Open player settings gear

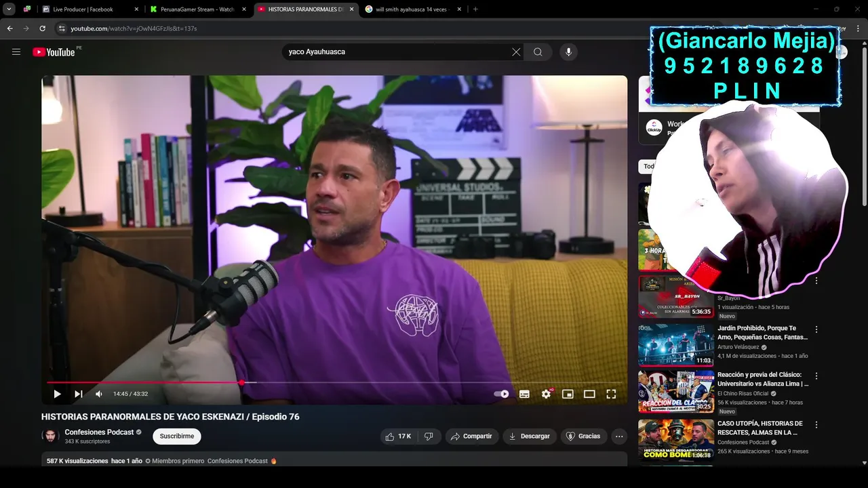pos(546,394)
